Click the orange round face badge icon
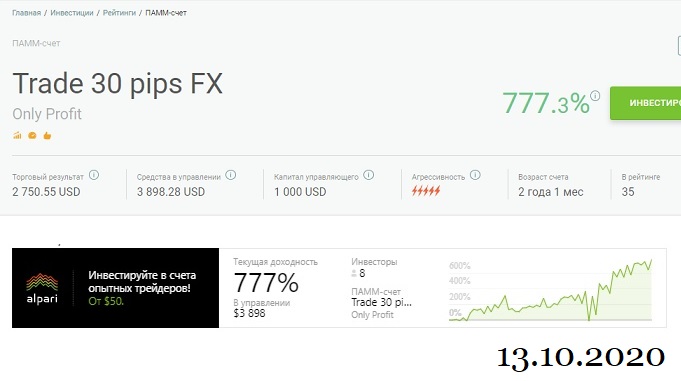This screenshot has width=681, height=381. pyautogui.click(x=32, y=136)
